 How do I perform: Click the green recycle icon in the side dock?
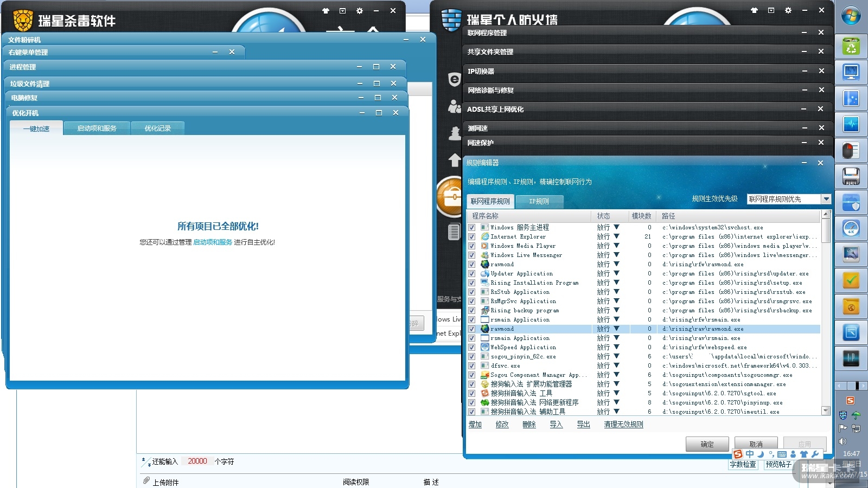click(851, 47)
